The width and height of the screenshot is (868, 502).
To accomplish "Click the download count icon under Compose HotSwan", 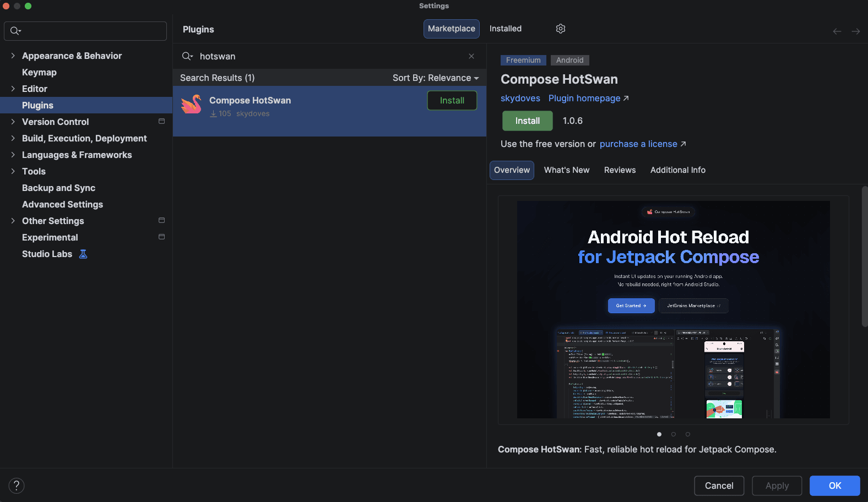I will click(x=213, y=114).
